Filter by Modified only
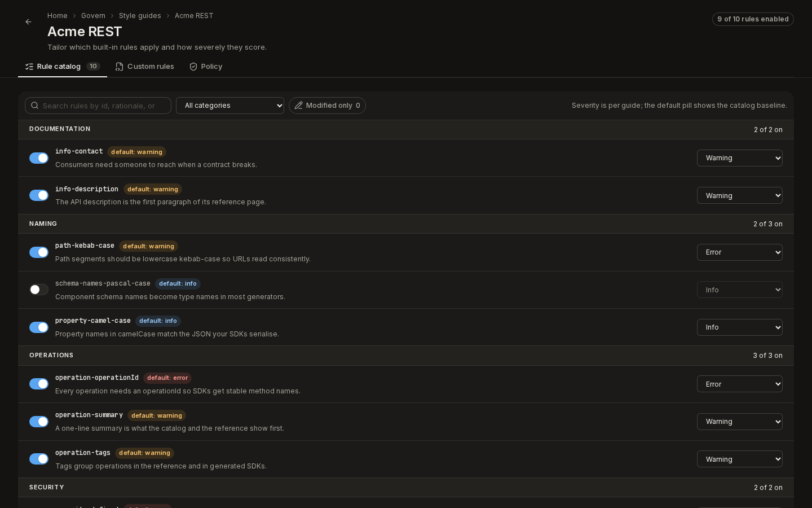812x508 pixels. [327, 106]
